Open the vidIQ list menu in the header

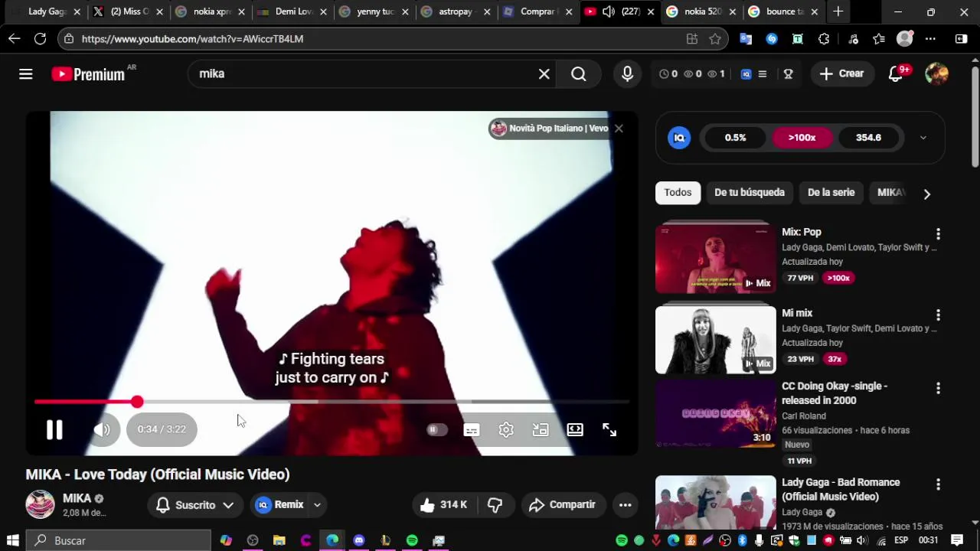pyautogui.click(x=763, y=74)
